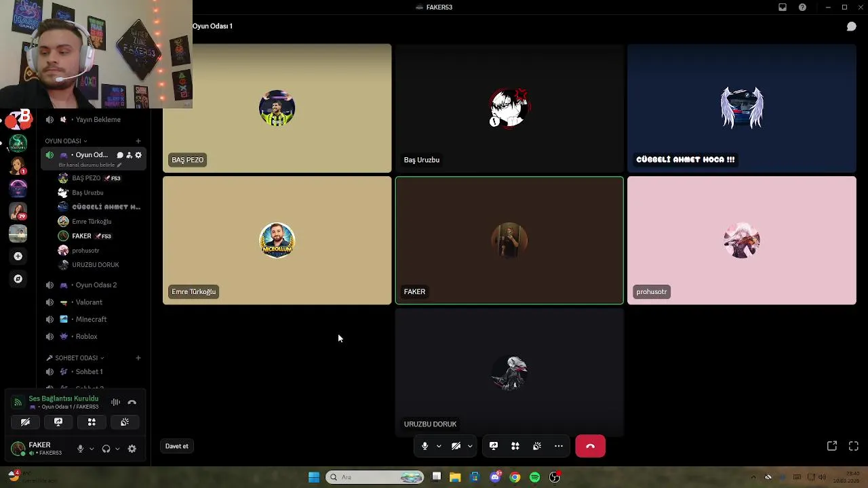Focus the FAKER video tile

pyautogui.click(x=509, y=241)
